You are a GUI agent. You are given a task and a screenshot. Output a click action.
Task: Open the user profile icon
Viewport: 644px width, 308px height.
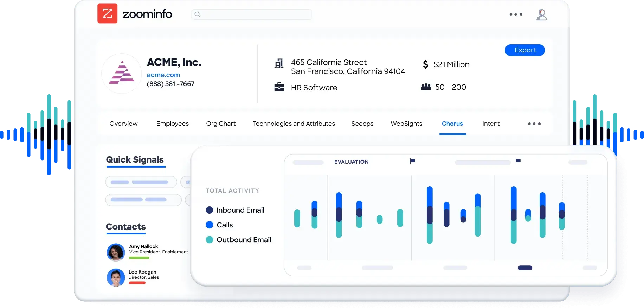pyautogui.click(x=541, y=15)
